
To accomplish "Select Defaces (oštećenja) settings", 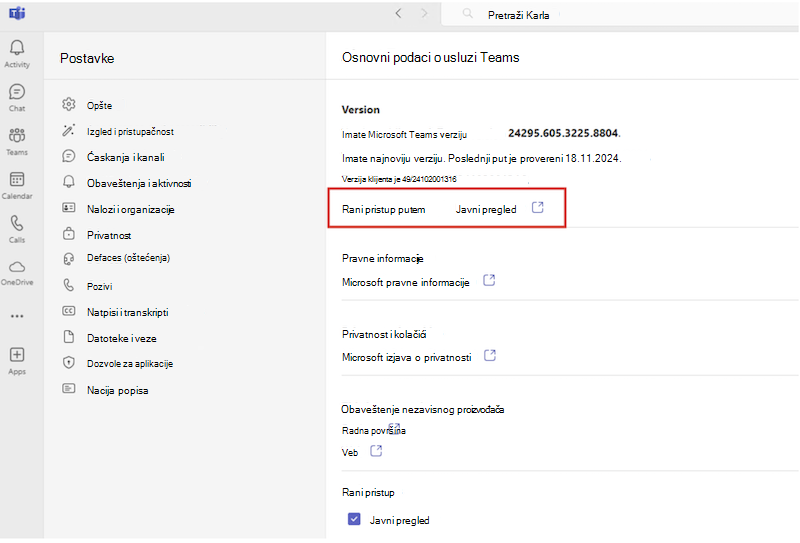I will [128, 258].
